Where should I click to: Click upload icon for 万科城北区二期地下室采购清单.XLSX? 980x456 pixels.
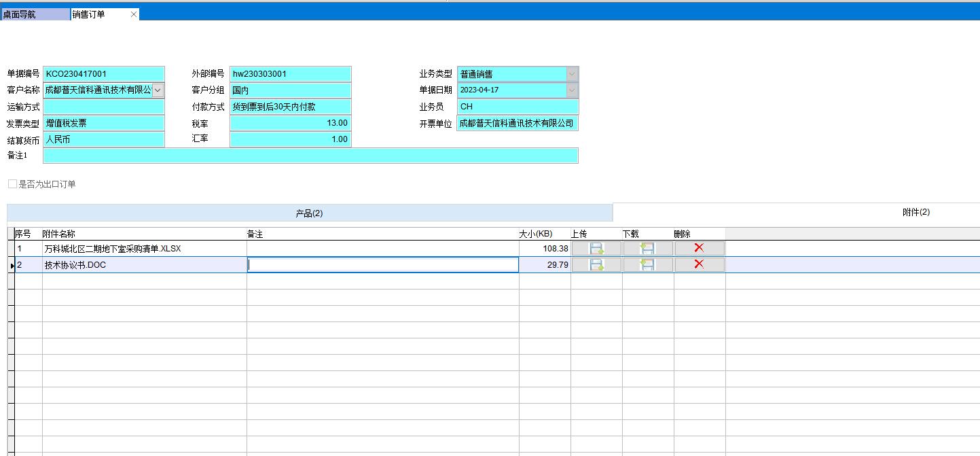596,249
